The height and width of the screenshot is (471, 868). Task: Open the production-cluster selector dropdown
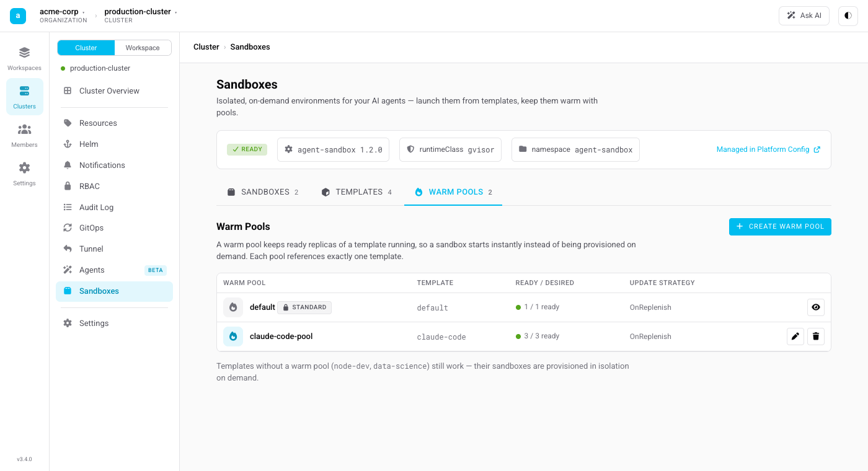tap(141, 15)
